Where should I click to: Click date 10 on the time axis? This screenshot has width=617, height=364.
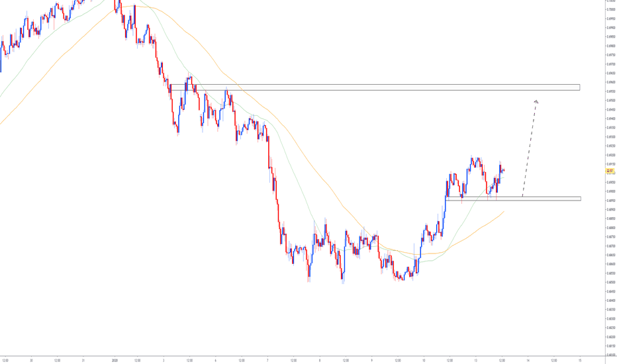(424, 361)
